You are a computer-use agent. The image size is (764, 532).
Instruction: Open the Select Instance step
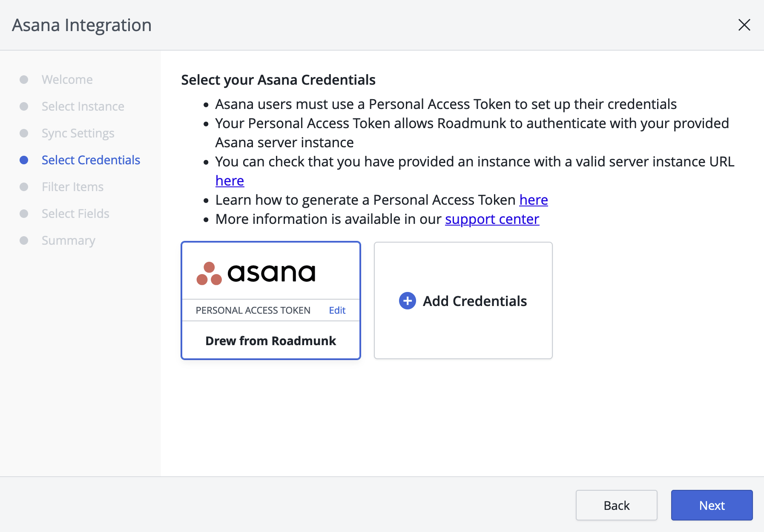point(83,106)
